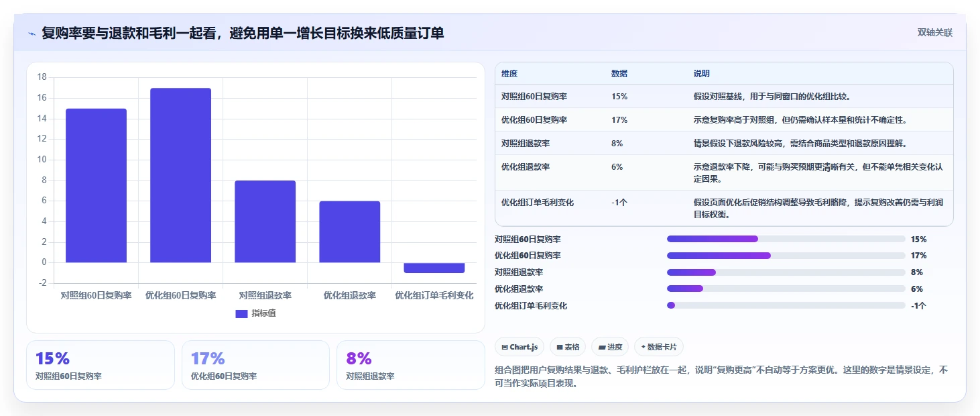The width and height of the screenshot is (980, 416).
Task: Click the x-axis label 优化组退款率
Action: click(350, 295)
